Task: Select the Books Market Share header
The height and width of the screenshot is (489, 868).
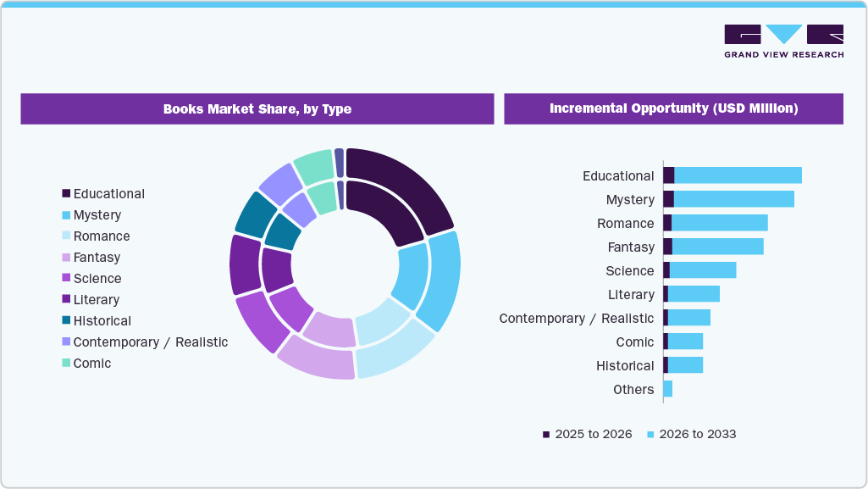Action: pyautogui.click(x=257, y=108)
